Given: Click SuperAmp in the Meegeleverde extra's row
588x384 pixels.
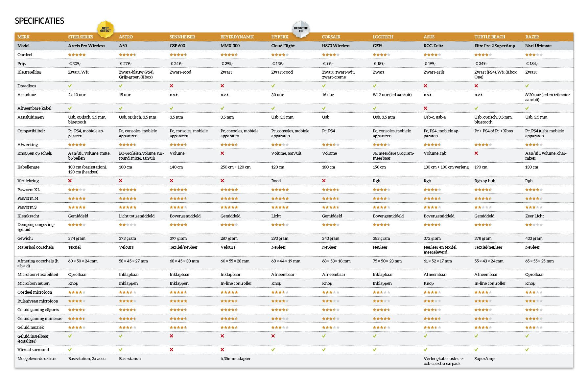Looking at the screenshot, I should click(x=484, y=358).
